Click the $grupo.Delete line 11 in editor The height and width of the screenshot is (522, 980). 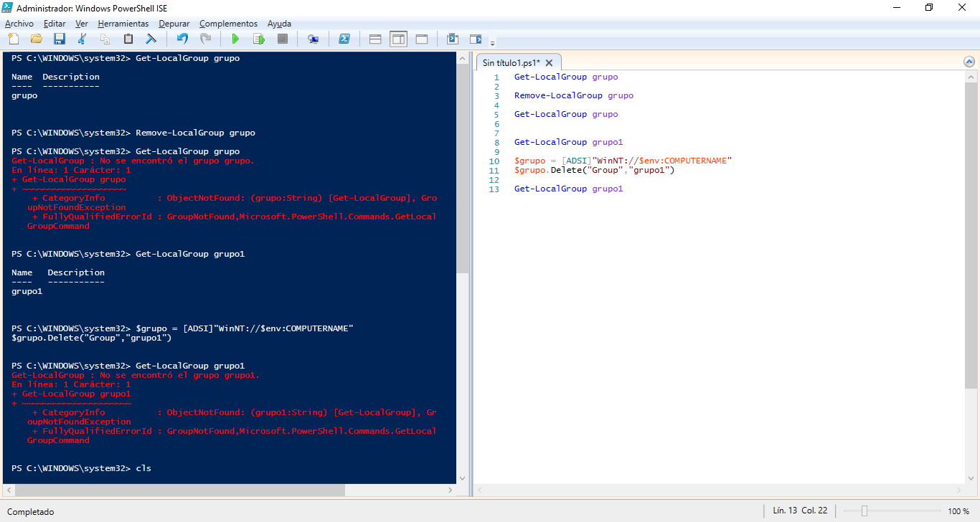click(x=594, y=170)
